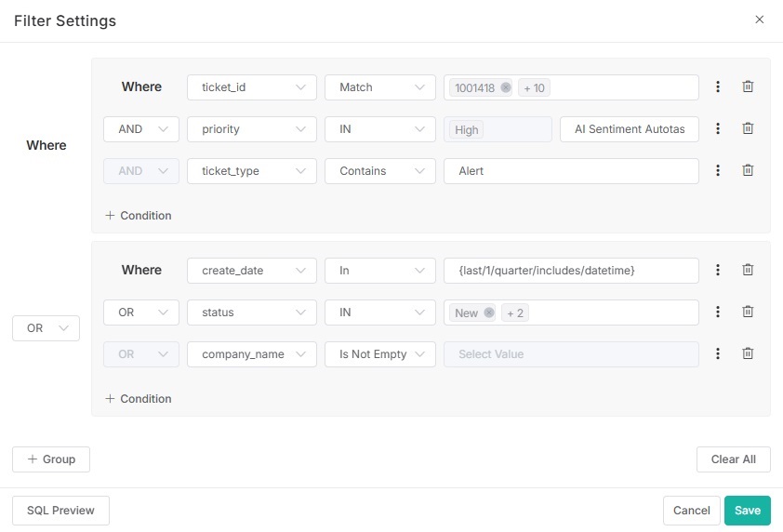Remove the 1001418 tag from ticket_id value
This screenshot has height=532, width=783.
506,87
